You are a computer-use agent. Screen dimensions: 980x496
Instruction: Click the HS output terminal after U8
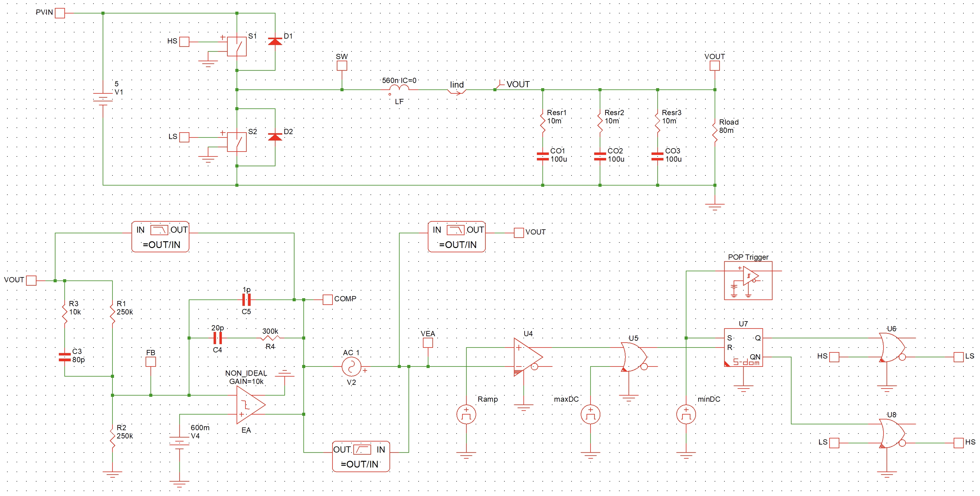point(958,443)
